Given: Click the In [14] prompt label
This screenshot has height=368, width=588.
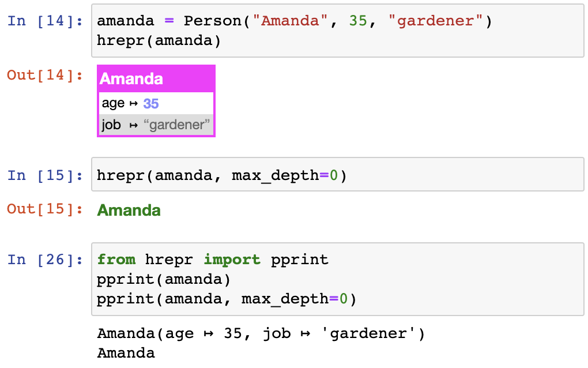Looking at the screenshot, I should (45, 21).
